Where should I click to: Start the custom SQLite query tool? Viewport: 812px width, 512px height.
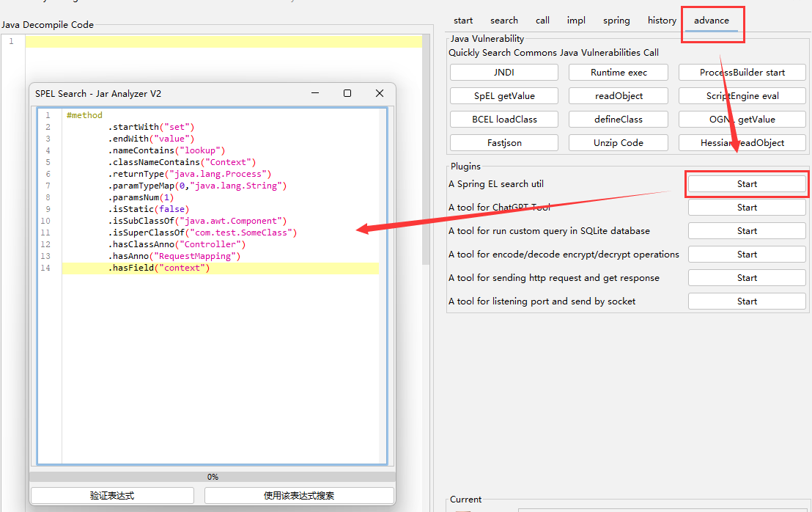747,231
